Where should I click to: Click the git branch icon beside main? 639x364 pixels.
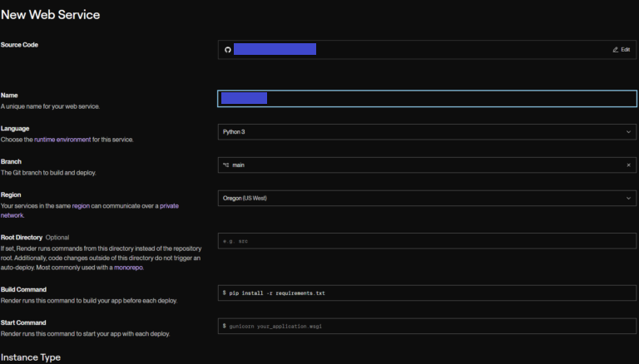[x=225, y=165]
